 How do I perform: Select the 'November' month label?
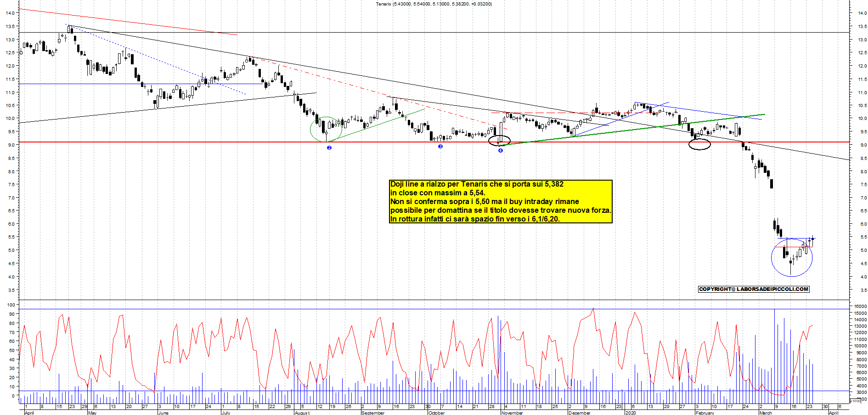512,413
